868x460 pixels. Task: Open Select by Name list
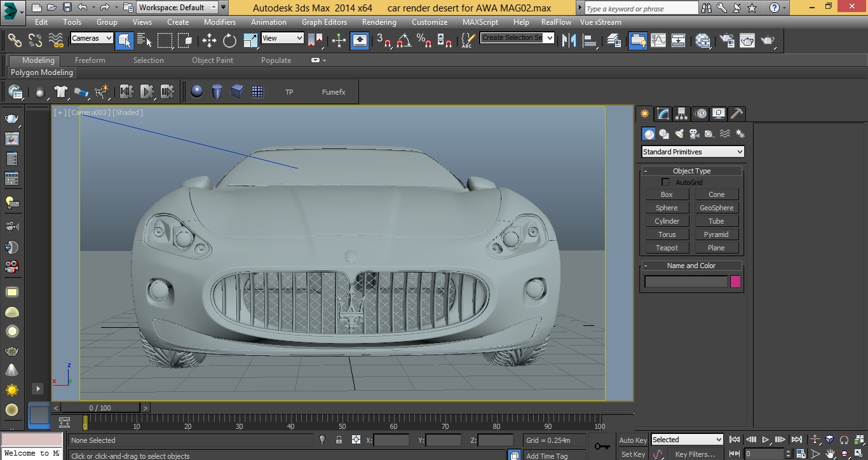pyautogui.click(x=144, y=40)
